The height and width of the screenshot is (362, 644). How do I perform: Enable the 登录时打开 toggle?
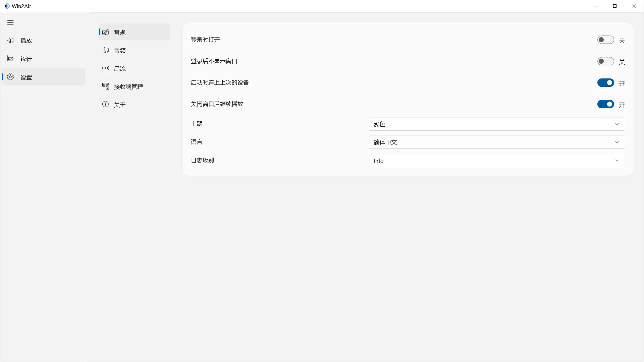pos(605,40)
